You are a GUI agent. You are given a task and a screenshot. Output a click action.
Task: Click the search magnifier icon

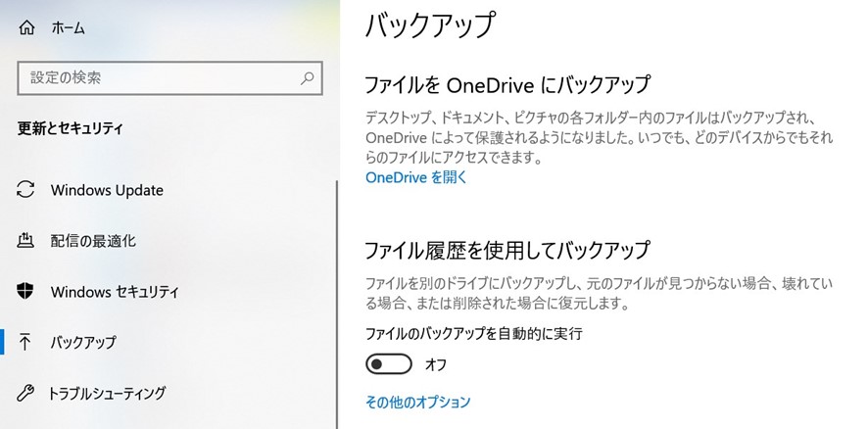tap(307, 78)
